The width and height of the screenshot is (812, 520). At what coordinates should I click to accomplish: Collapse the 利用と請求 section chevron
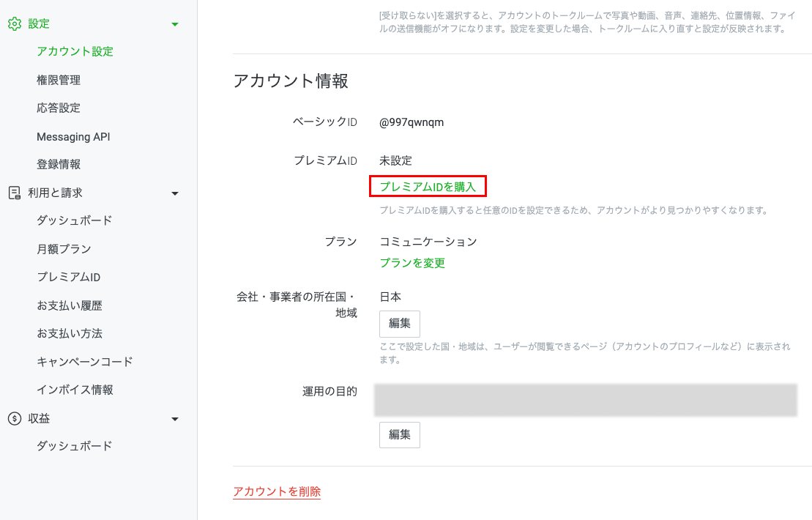[x=175, y=193]
